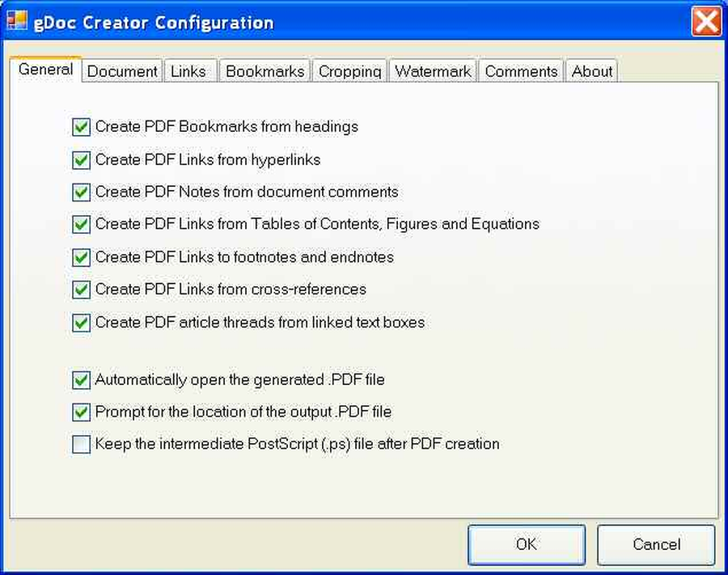Viewport: 728px width, 575px height.
Task: Go to the Bookmarks tab
Action: click(x=265, y=71)
